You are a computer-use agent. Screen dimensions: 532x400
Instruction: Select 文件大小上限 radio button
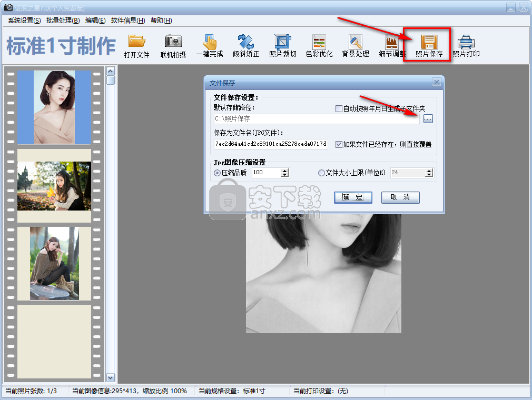click(321, 173)
